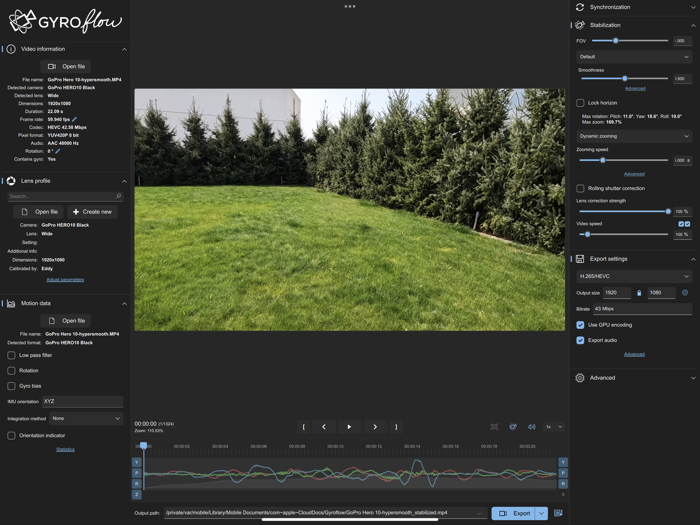Viewport: 700px width, 525px height.
Task: Collapse the Lens profile section
Action: point(124,181)
